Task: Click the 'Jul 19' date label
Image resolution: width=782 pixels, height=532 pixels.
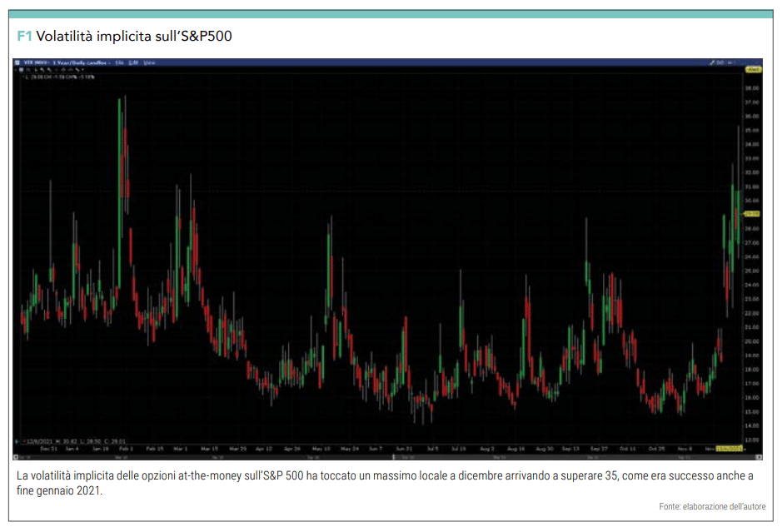Action: [459, 449]
